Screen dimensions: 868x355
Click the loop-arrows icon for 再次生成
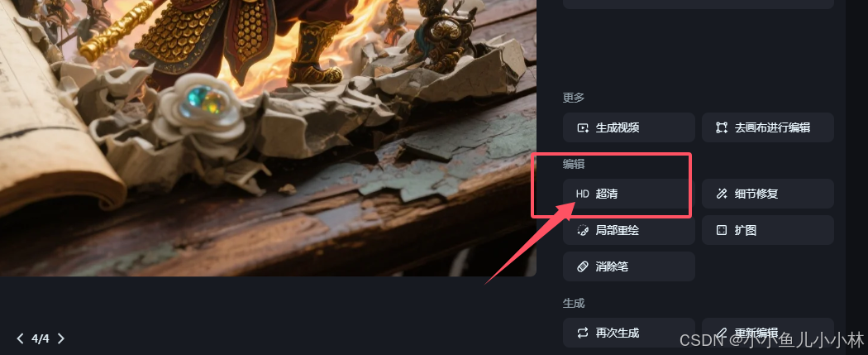click(582, 333)
